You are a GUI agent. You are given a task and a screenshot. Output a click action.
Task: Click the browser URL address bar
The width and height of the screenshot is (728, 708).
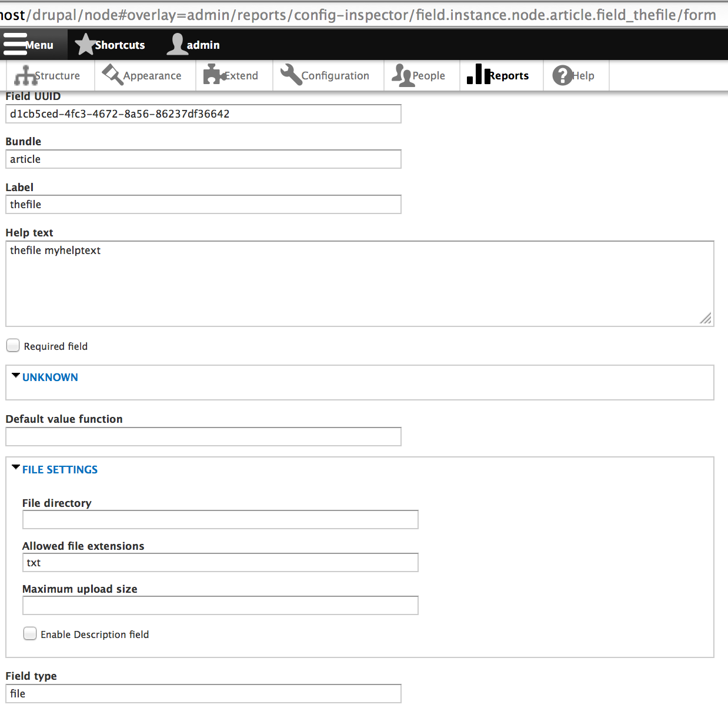[364, 14]
